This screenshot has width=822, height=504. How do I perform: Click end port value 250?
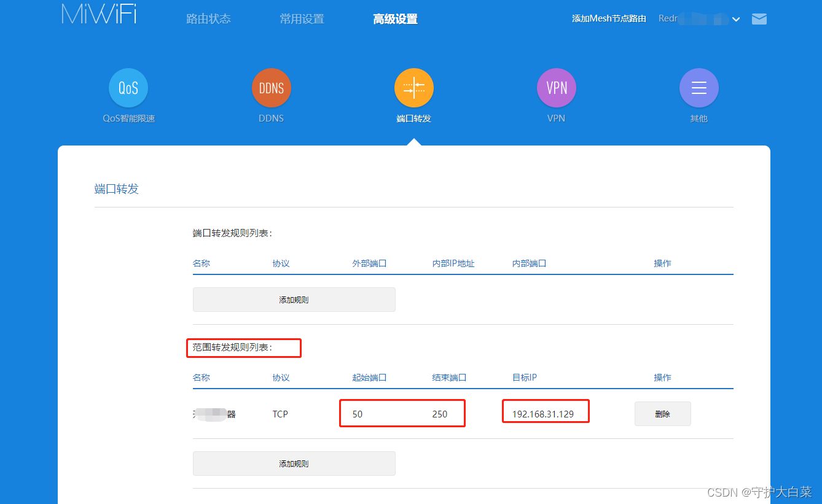(440, 414)
